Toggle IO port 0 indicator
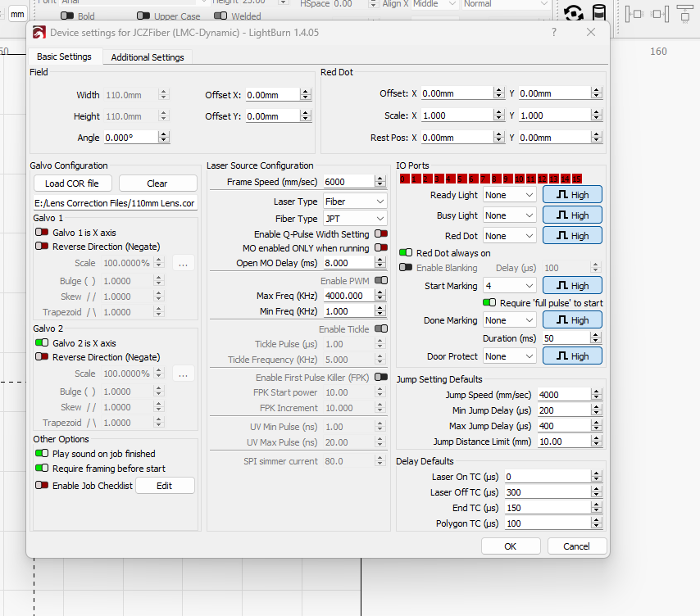This screenshot has height=616, width=700. (x=404, y=179)
